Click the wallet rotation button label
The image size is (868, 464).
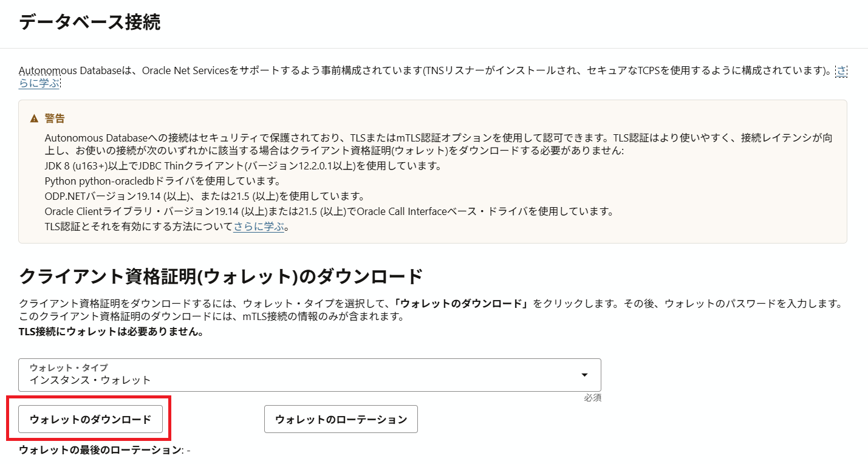click(x=341, y=419)
